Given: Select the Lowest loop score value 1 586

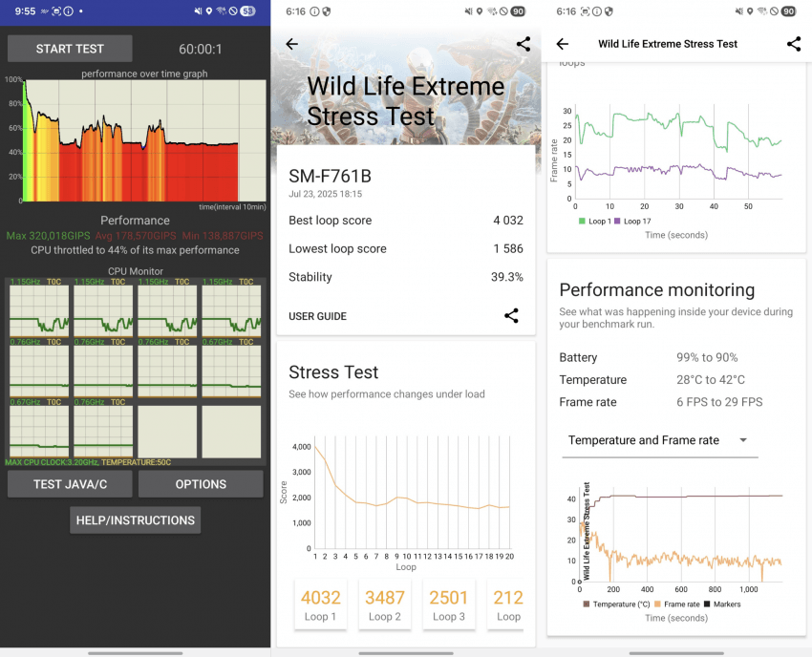Looking at the screenshot, I should coord(508,249).
